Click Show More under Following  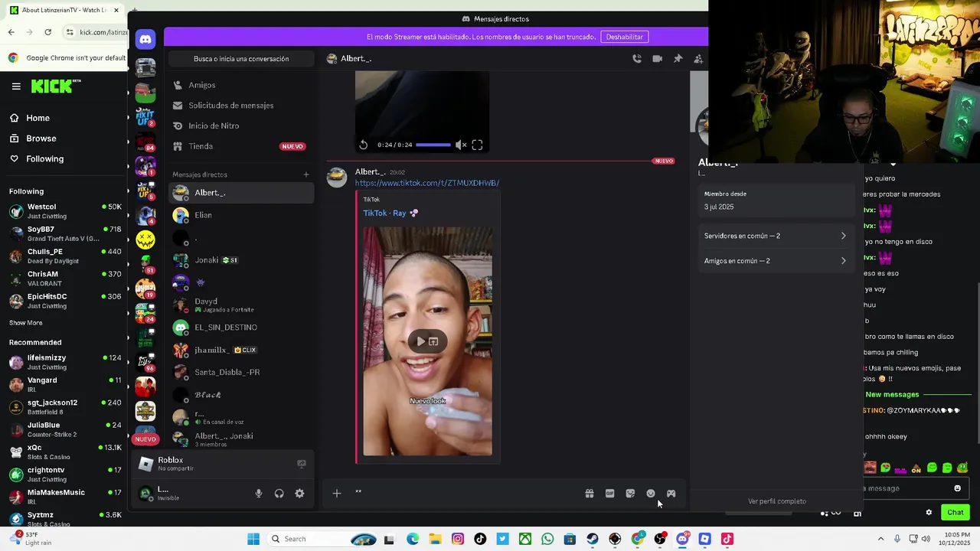click(x=25, y=323)
